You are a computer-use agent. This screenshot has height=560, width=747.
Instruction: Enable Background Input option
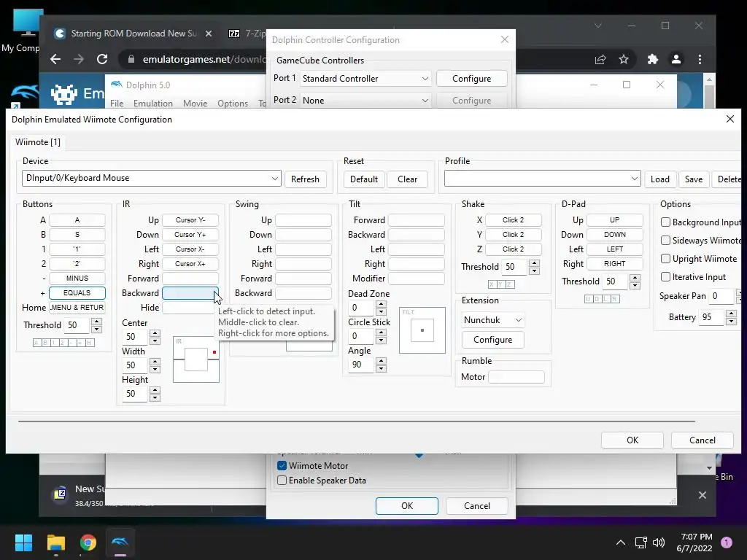pyautogui.click(x=665, y=222)
